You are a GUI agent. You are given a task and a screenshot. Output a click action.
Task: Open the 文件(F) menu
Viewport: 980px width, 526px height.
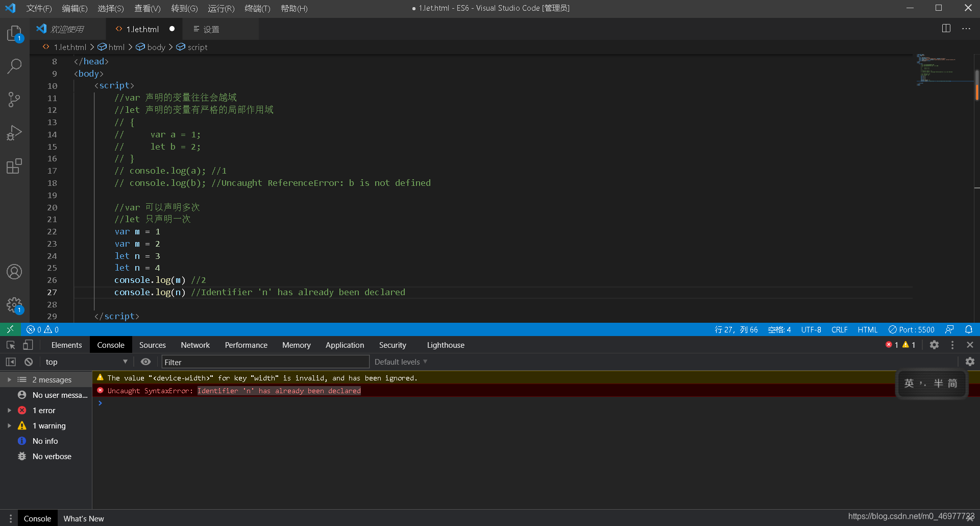tap(39, 8)
